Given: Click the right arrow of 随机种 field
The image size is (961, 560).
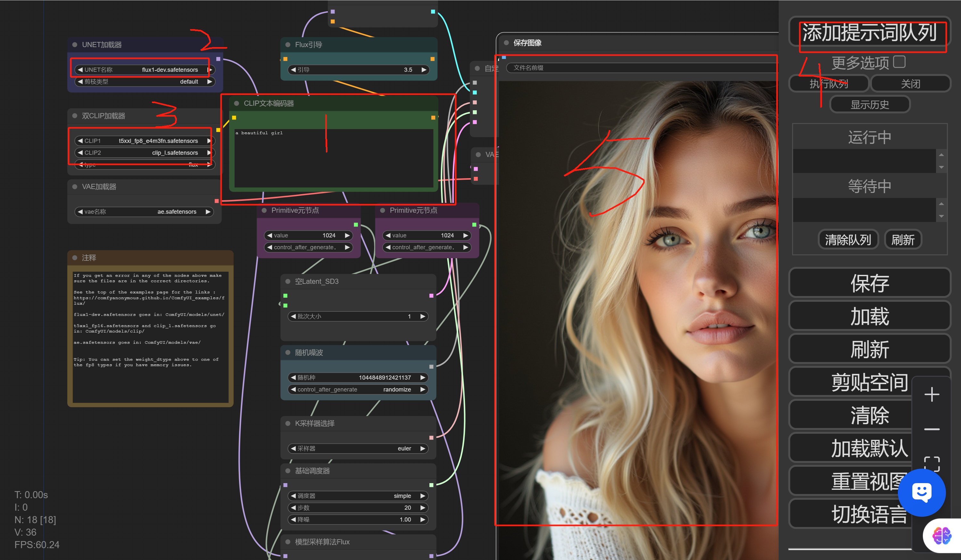Looking at the screenshot, I should click(423, 377).
